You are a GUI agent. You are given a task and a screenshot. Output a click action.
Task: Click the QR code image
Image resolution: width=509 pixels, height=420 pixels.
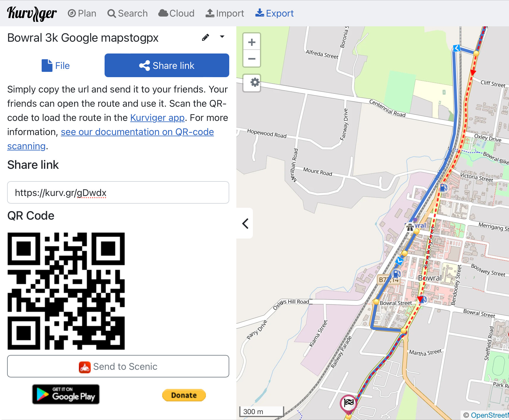click(66, 291)
